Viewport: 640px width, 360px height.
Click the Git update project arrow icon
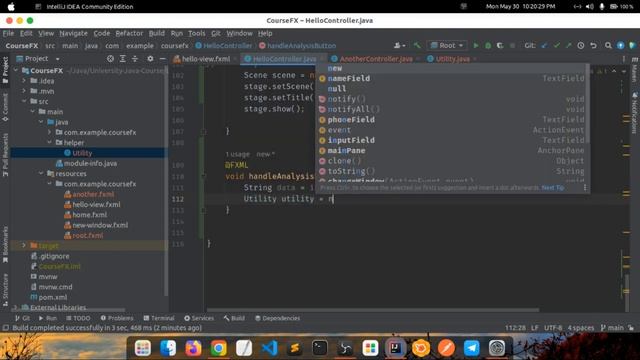(544, 46)
